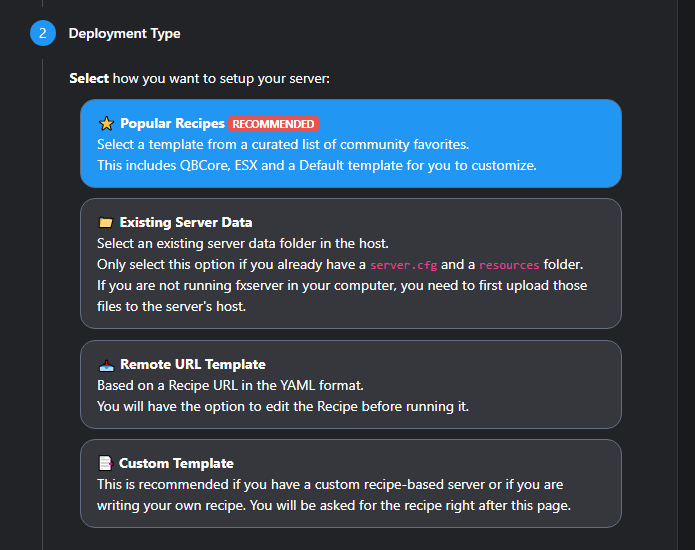
Task: Click the Deployment Type step heading
Action: pyautogui.click(x=125, y=34)
